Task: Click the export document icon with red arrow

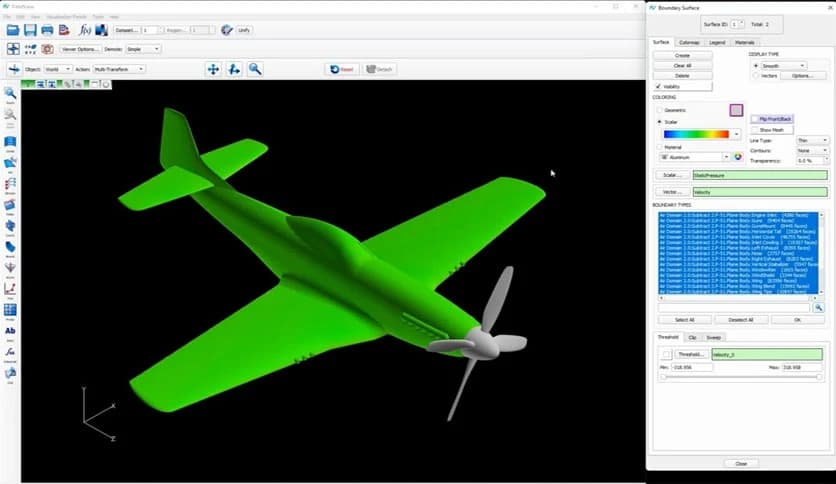Action: click(x=65, y=30)
